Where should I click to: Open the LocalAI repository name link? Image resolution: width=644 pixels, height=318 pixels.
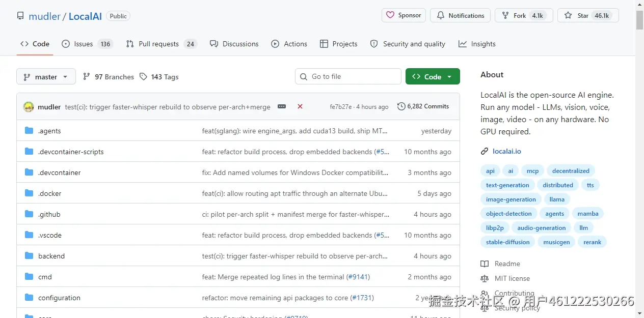pyautogui.click(x=85, y=16)
